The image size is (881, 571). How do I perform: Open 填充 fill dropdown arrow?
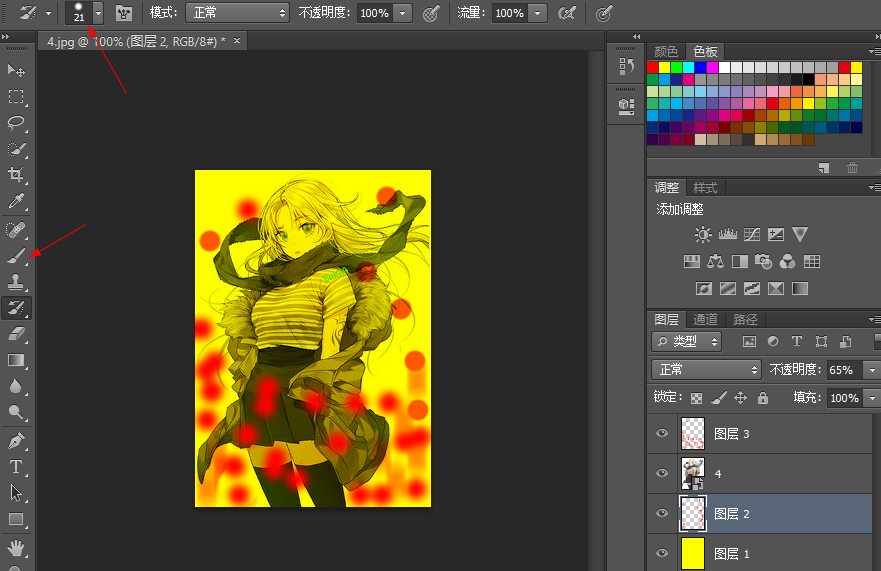coord(872,398)
